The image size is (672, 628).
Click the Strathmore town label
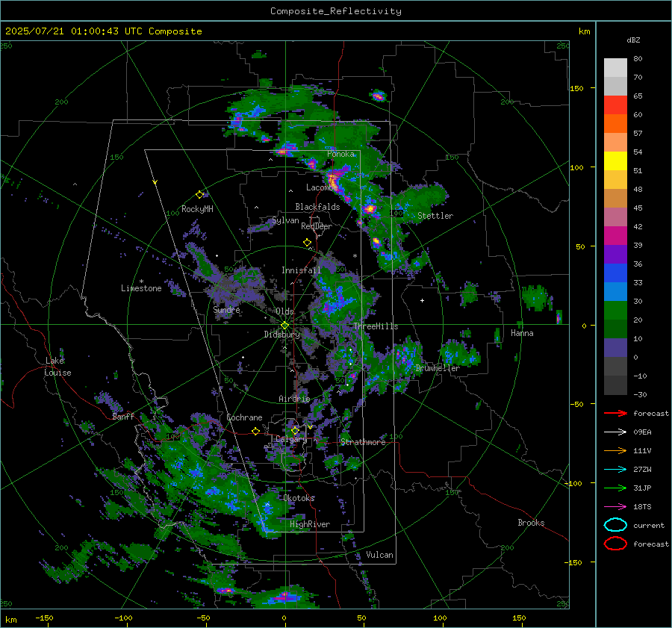click(x=363, y=442)
